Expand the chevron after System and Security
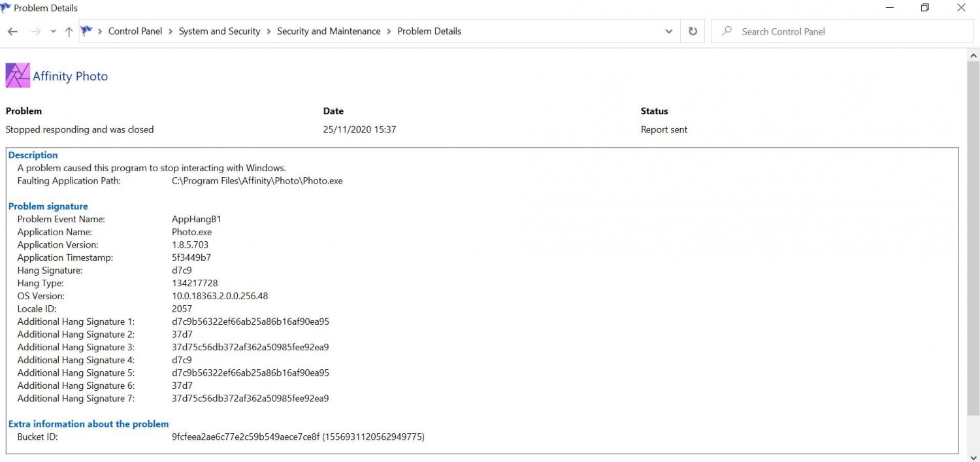Viewport: 980px width, 462px height. click(x=269, y=31)
